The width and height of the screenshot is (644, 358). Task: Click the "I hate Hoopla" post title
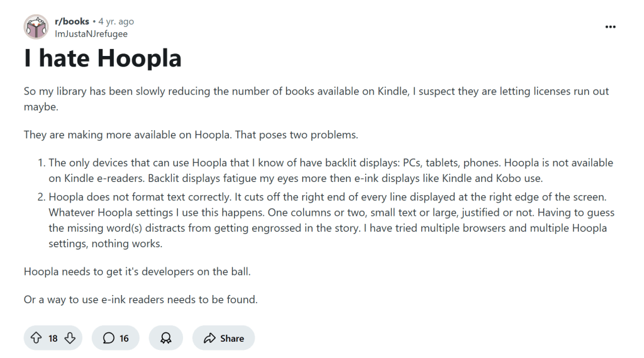tap(103, 59)
